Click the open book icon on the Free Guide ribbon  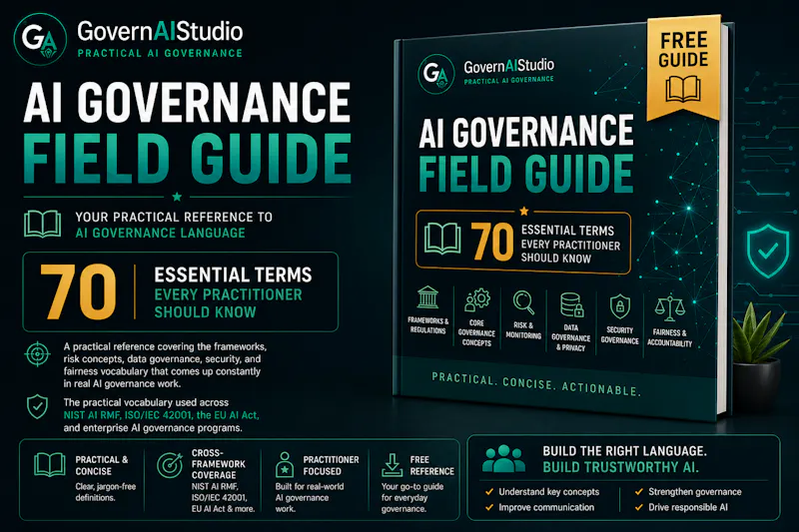683,89
